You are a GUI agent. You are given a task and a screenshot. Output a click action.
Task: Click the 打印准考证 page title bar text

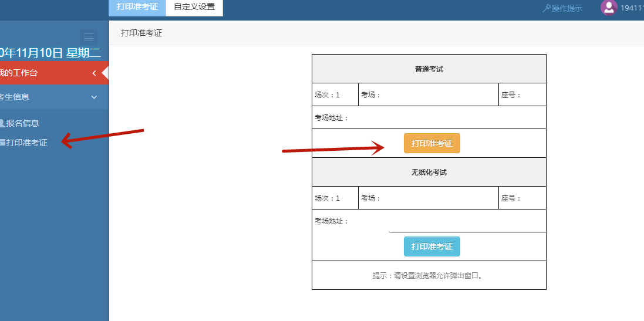coord(141,33)
